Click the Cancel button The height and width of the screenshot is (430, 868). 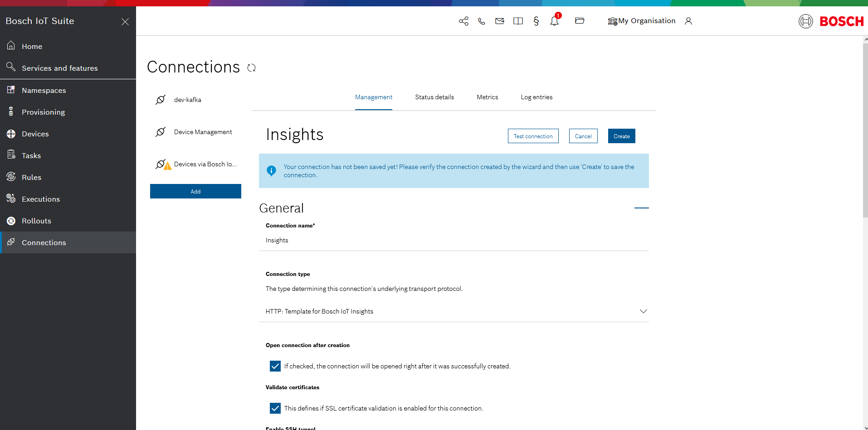click(x=583, y=136)
